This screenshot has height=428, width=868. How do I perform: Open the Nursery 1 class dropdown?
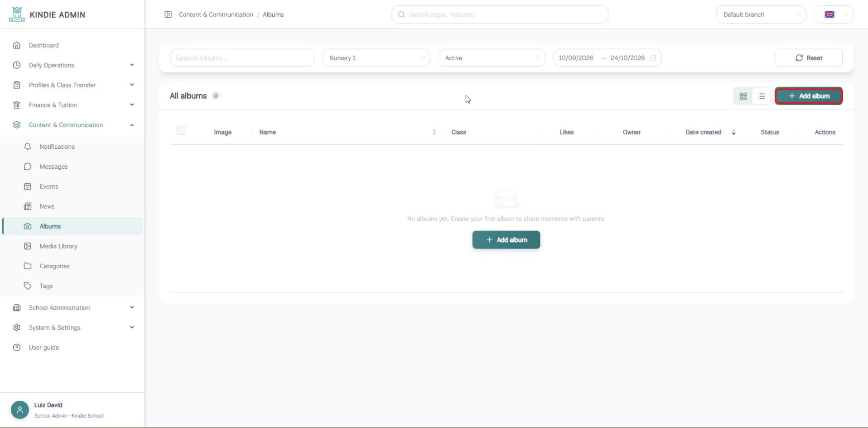tap(376, 58)
